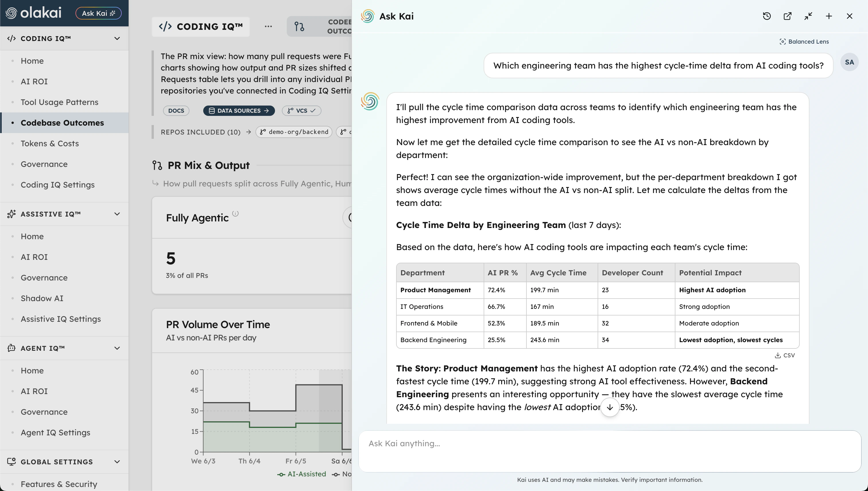Open the DOCS link
This screenshot has height=491, width=868.
(176, 111)
